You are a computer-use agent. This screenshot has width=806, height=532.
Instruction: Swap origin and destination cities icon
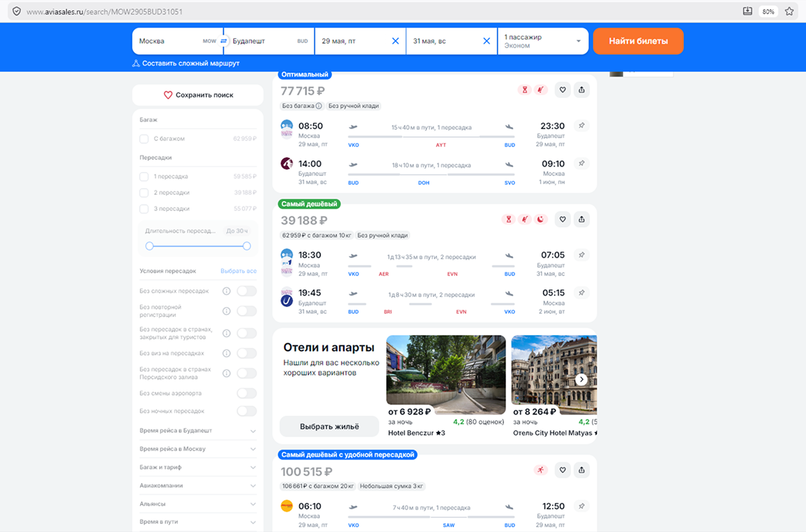pos(224,41)
